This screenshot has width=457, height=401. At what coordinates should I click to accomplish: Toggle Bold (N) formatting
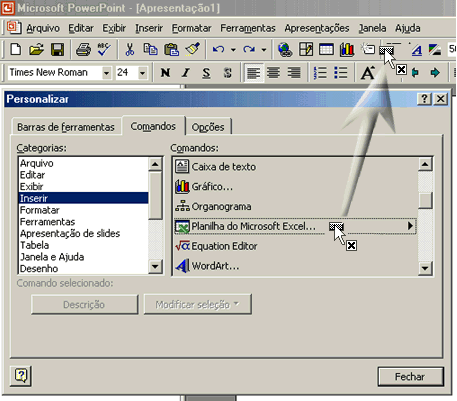[x=165, y=73]
